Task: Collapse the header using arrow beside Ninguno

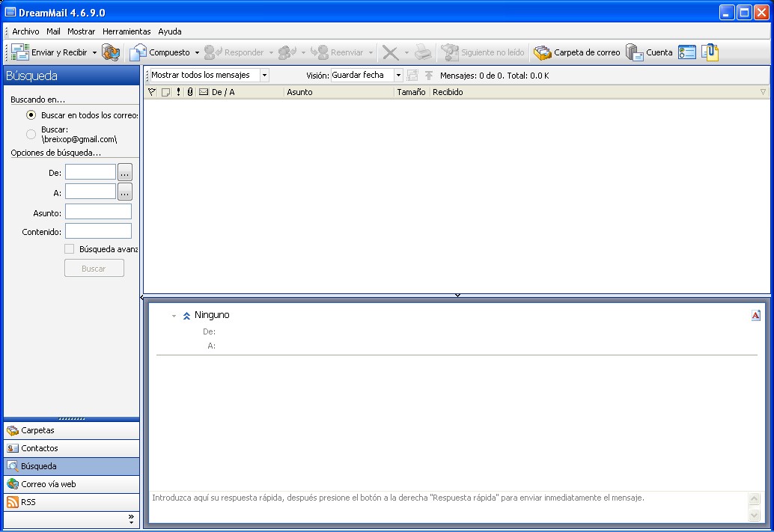Action: (174, 316)
